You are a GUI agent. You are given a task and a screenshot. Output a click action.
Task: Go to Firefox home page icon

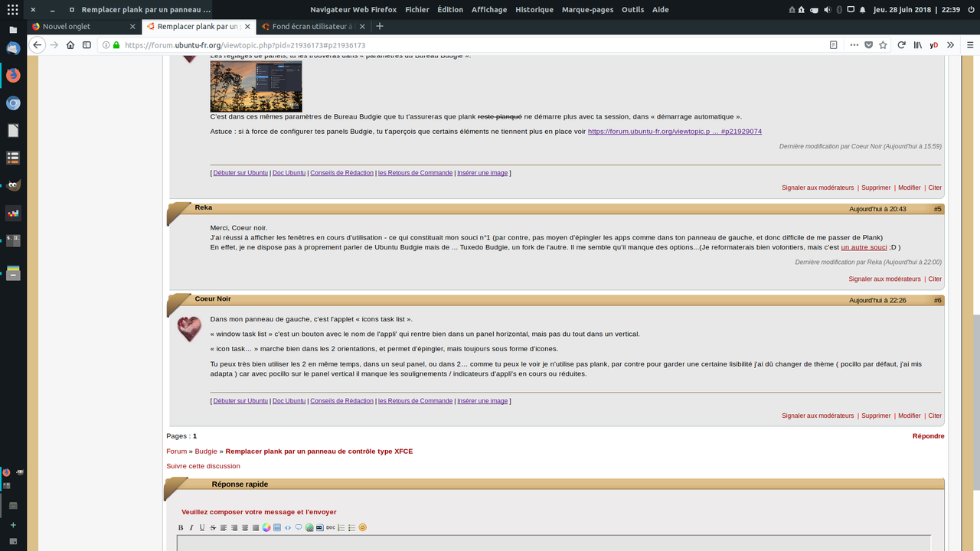70,45
